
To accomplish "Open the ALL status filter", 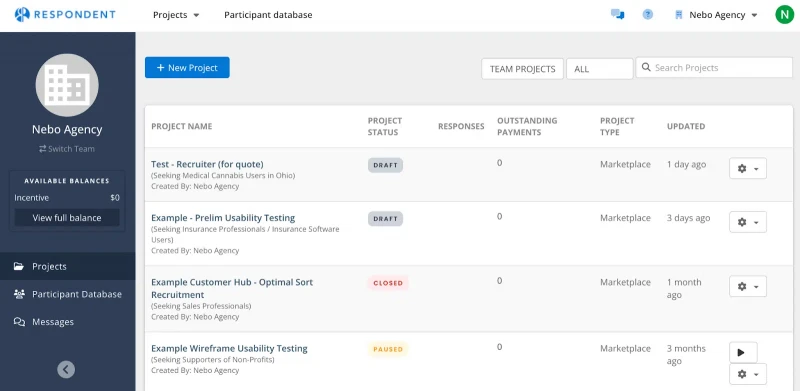I will tap(599, 69).
